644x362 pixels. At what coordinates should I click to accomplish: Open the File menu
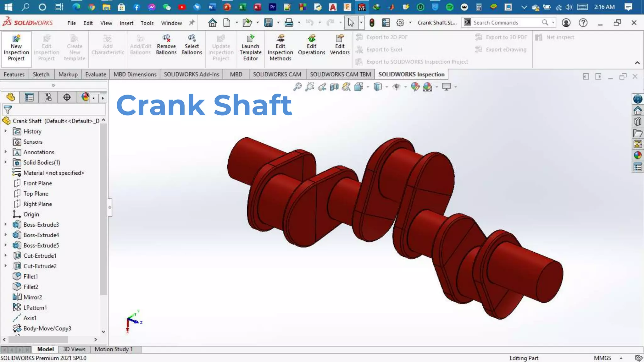click(71, 23)
